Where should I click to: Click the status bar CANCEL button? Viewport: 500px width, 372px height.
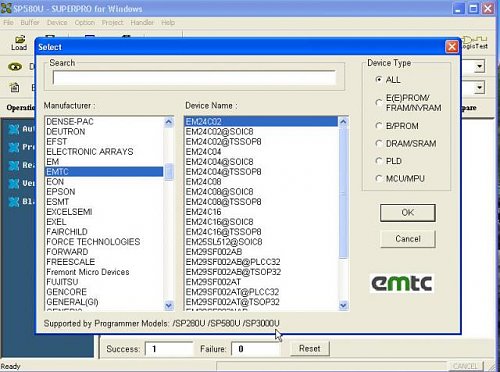465,366
